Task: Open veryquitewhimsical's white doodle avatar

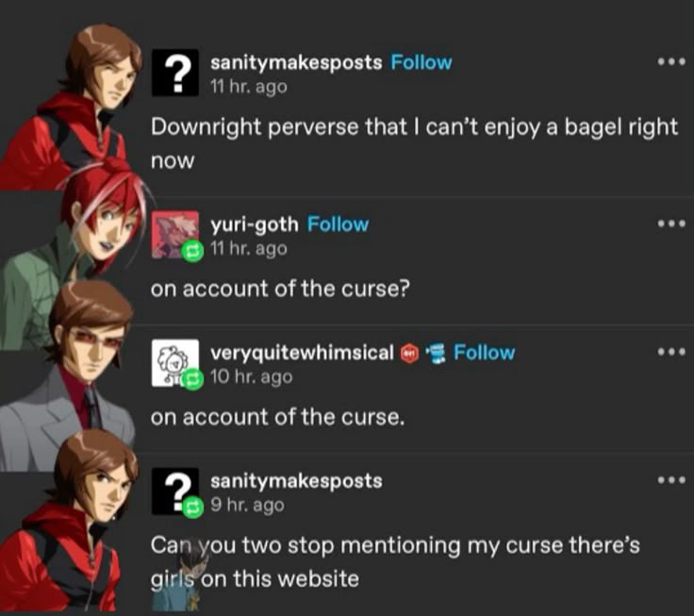Action: coord(174,362)
